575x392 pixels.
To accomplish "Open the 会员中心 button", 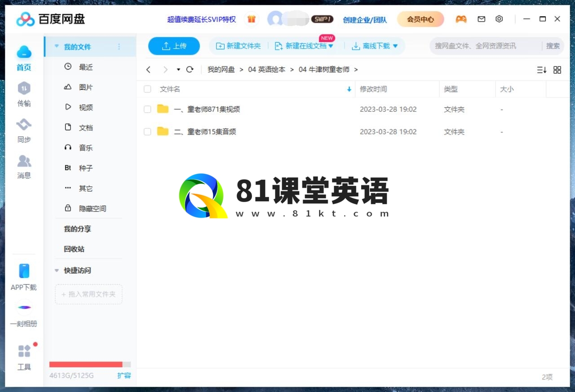I will coord(420,19).
